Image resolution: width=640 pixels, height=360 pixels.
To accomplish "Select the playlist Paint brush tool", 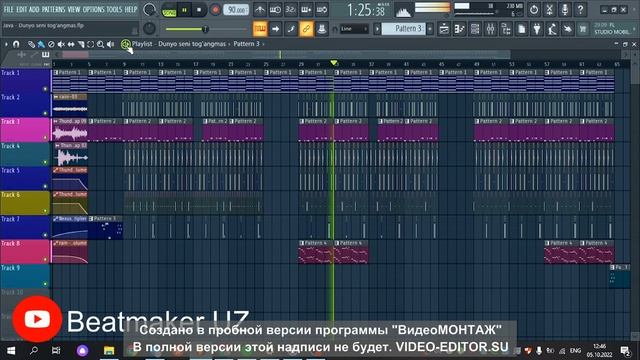I will point(41,44).
